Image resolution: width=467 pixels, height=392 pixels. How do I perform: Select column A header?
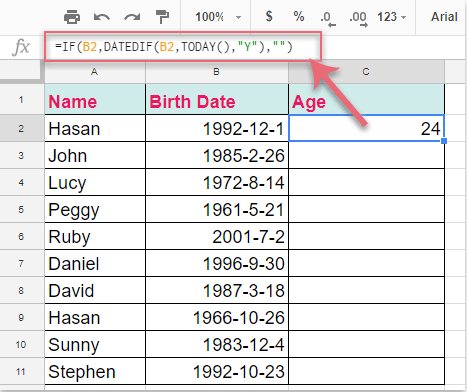pos(95,71)
